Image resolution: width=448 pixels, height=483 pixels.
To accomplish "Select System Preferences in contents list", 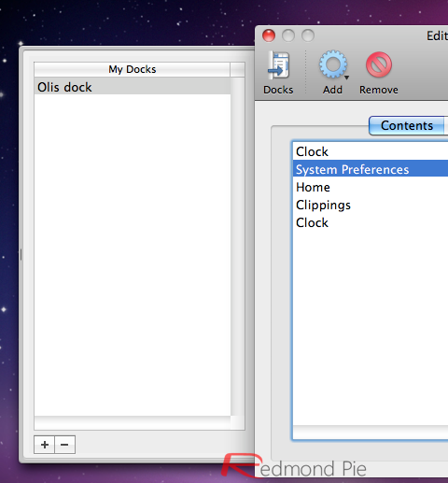I will (371, 169).
